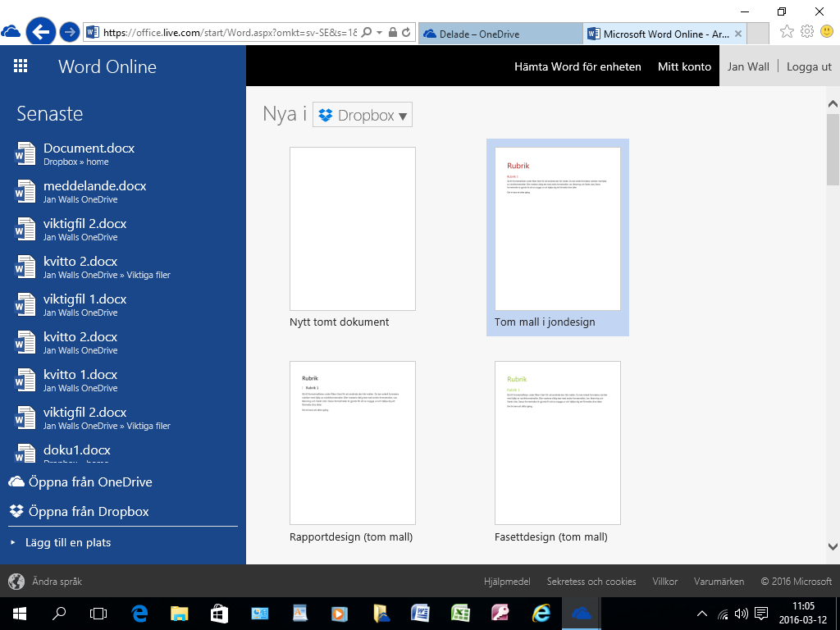Click the browser Forward arrow button

[x=69, y=32]
